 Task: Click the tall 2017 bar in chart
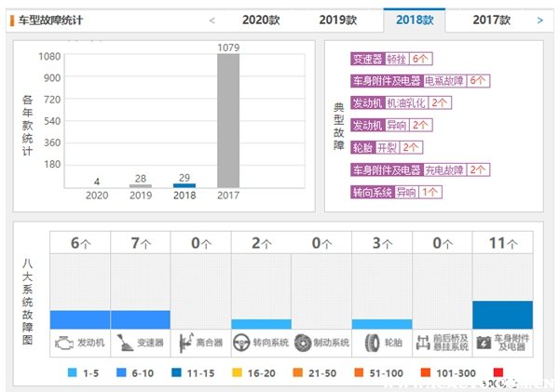click(228, 120)
